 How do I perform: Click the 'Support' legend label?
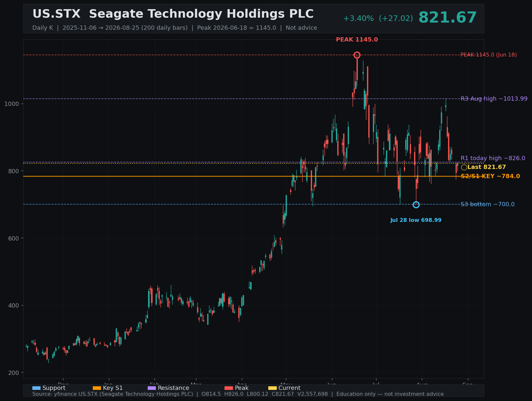(54, 388)
